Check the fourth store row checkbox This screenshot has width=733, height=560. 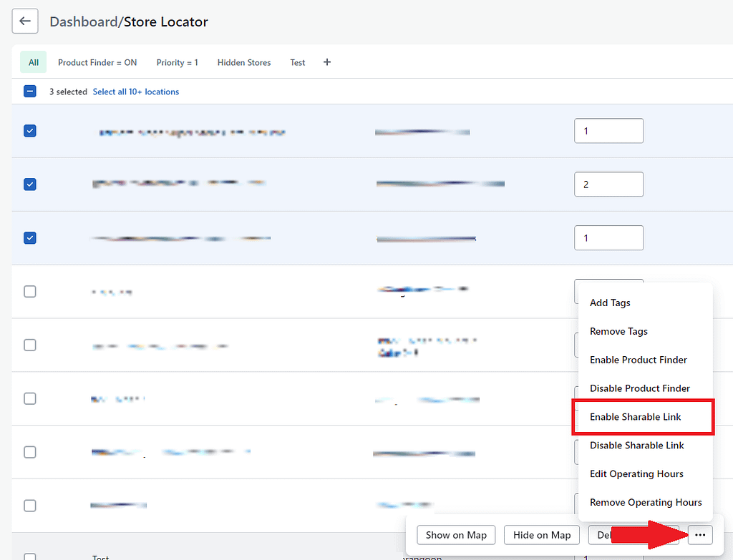30,291
